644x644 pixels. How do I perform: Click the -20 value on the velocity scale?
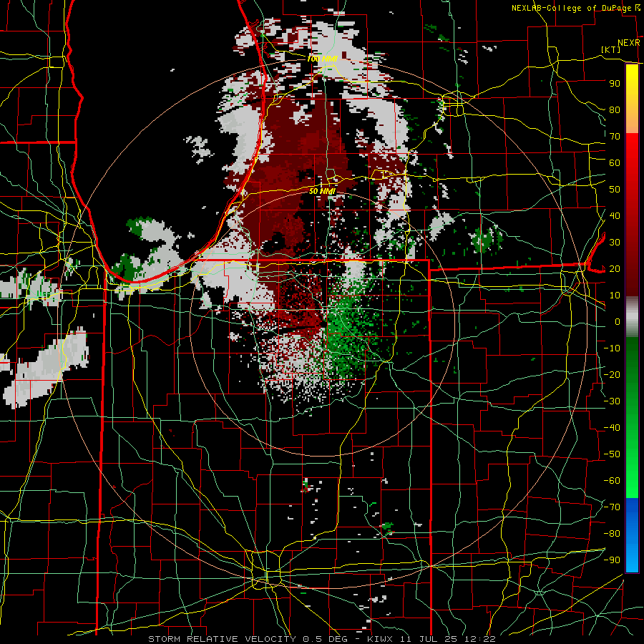coord(612,375)
